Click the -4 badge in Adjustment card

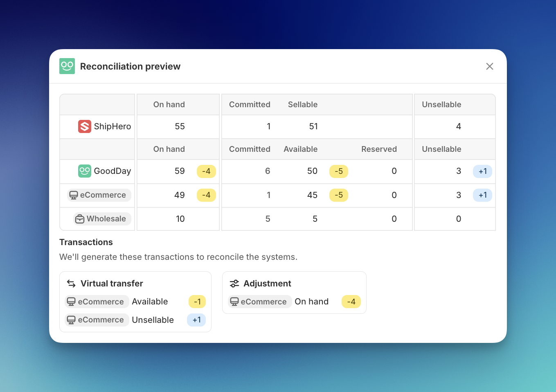pyautogui.click(x=351, y=302)
